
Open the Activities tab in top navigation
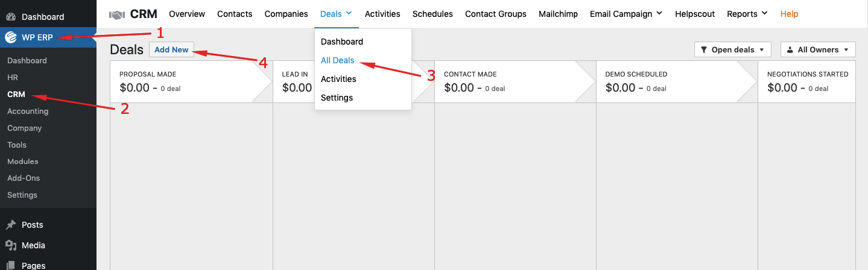coord(382,14)
